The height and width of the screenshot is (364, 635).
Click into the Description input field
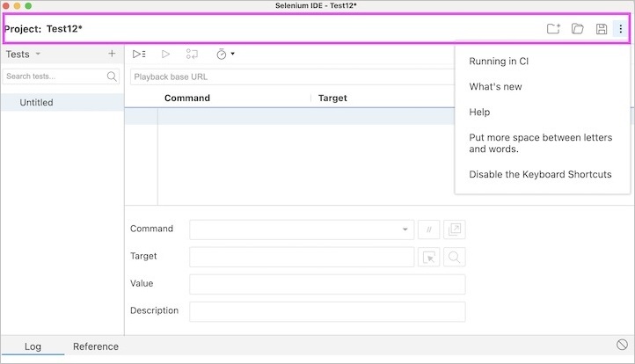tap(327, 312)
